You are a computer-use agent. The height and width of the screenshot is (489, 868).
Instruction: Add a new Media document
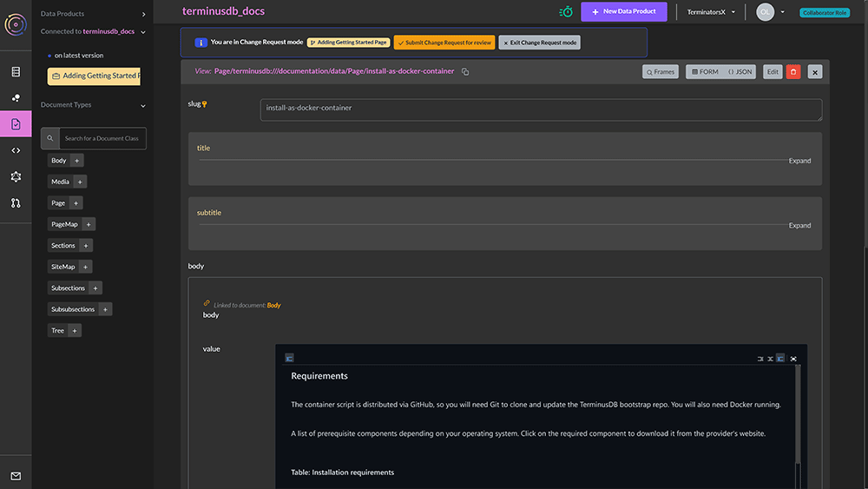click(x=80, y=182)
